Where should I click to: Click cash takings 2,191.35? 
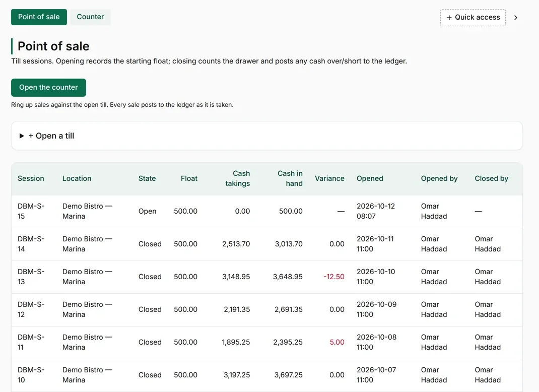pyautogui.click(x=237, y=309)
